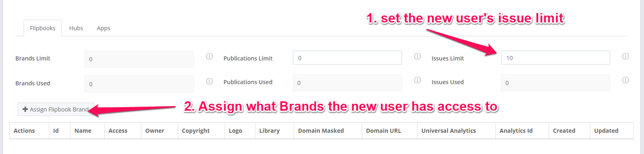Open the Apps tab
This screenshot has height=154, width=644.
coord(103,28)
